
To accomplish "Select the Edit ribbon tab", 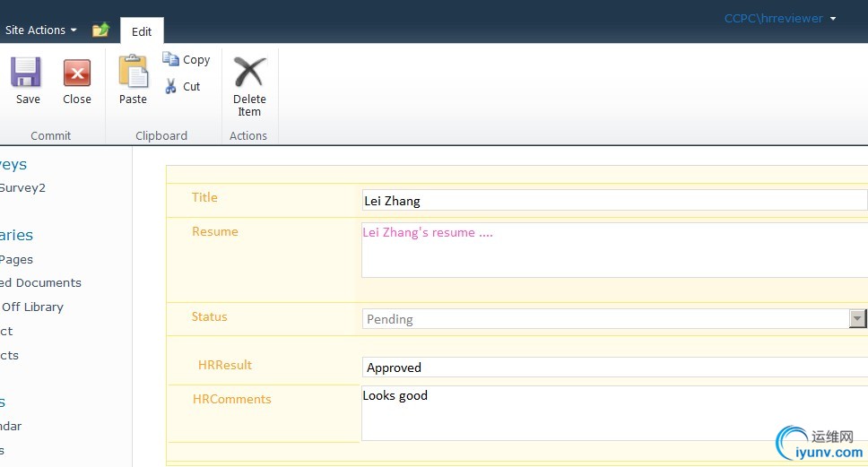I will point(142,31).
